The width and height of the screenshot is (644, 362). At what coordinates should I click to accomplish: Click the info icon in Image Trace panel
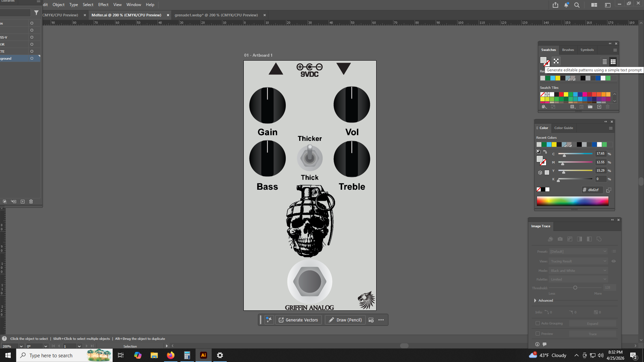click(x=537, y=344)
